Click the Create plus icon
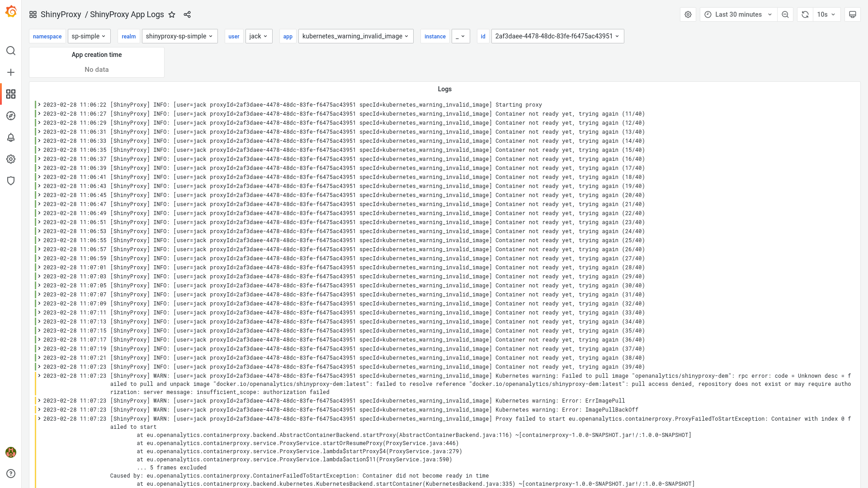 click(11, 72)
